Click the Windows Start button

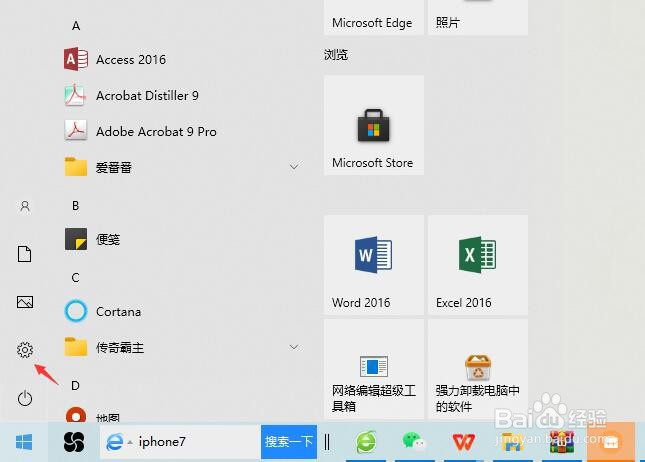24,442
